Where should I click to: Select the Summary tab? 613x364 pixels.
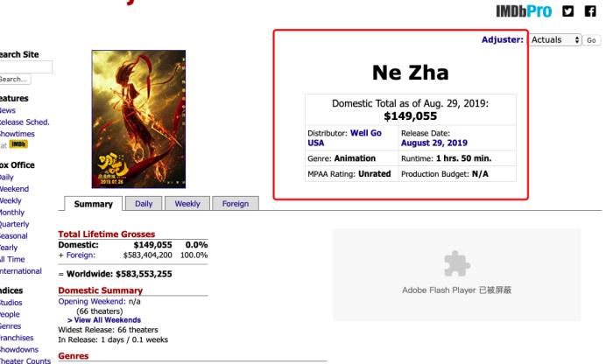(x=93, y=204)
